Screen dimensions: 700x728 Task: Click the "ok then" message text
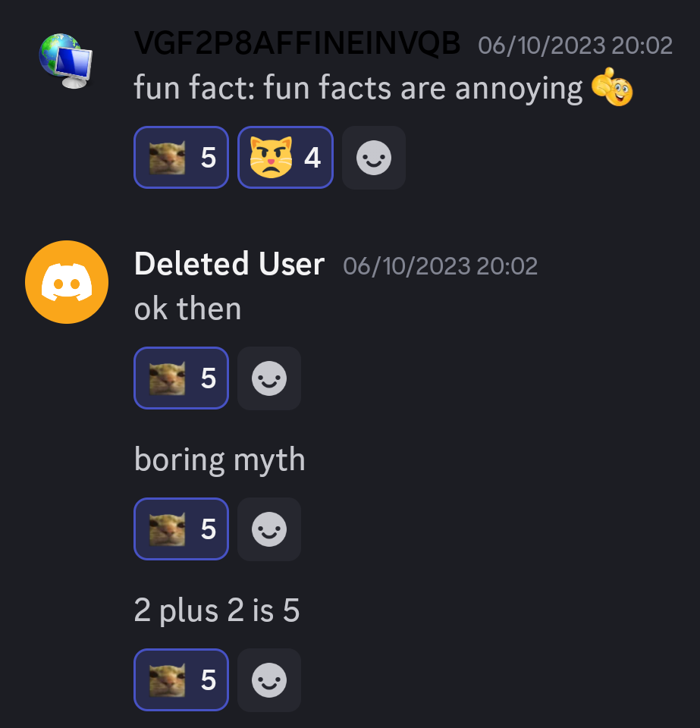tap(187, 309)
